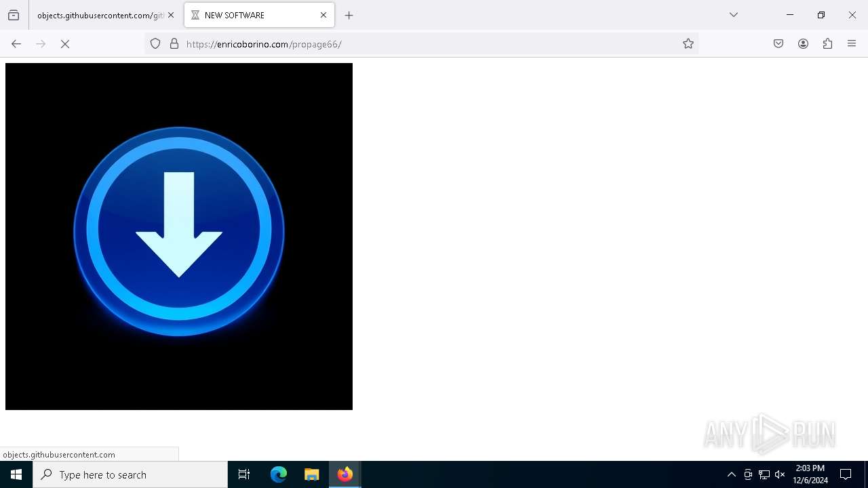Open the Firefox View recent browsing icon
868x488 pixels.
(14, 15)
